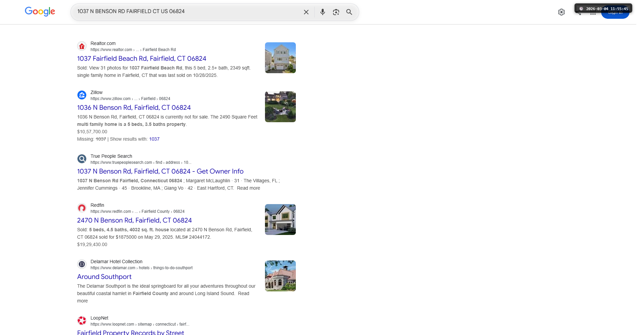644x335 pixels.
Task: Click the Zillow site name
Action: tap(97, 92)
